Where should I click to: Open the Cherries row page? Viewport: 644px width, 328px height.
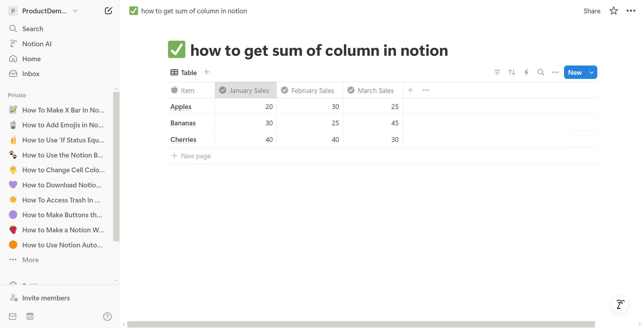(x=183, y=139)
